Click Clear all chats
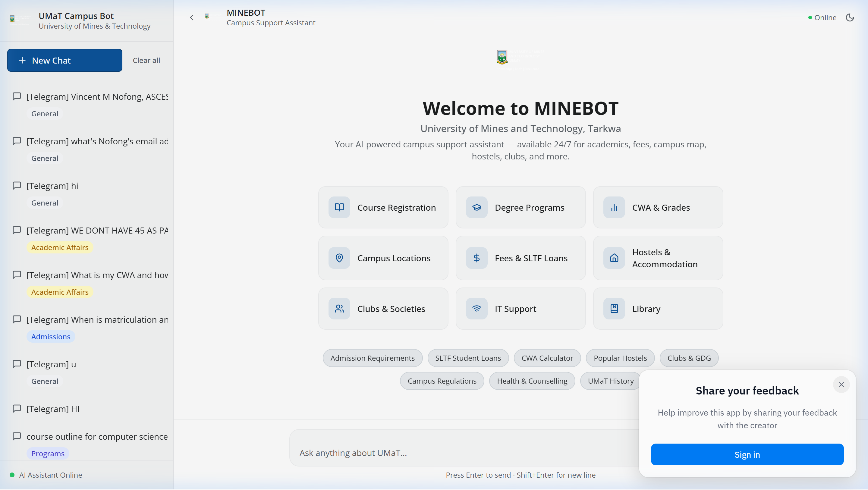This screenshot has height=490, width=868. (146, 60)
